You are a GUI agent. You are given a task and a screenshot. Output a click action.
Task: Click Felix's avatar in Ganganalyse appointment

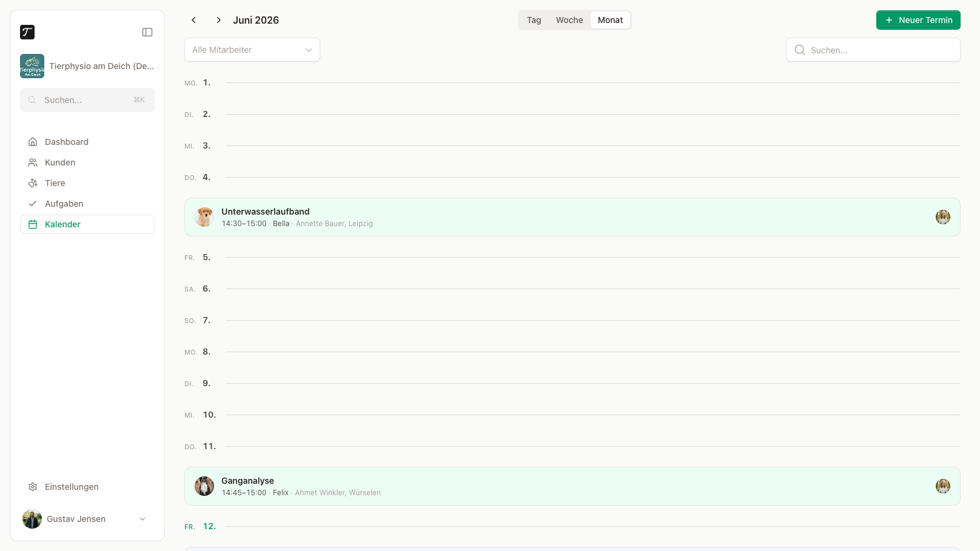click(x=204, y=486)
